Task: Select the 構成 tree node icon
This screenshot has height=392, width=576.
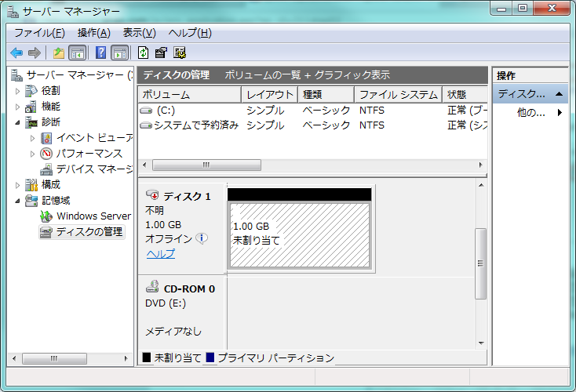Action: click(31, 185)
